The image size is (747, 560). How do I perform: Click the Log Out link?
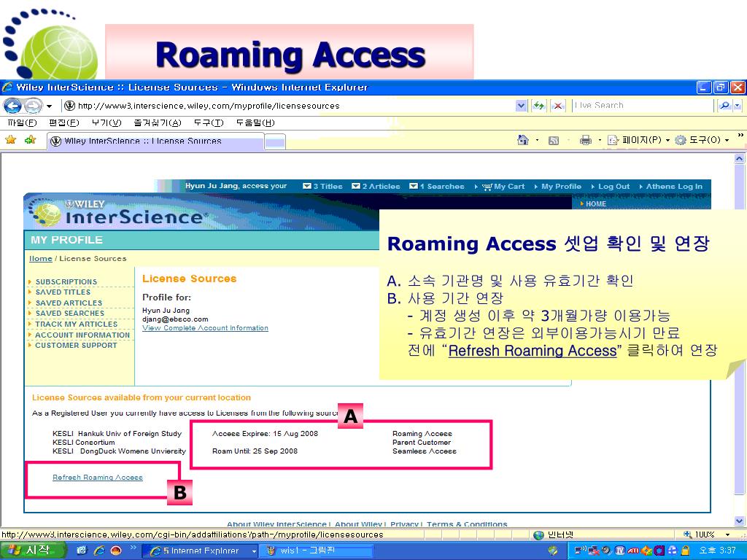pyautogui.click(x=614, y=187)
